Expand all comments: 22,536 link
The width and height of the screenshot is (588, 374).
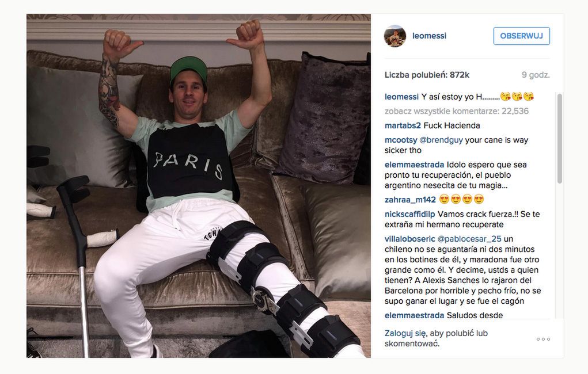(456, 111)
